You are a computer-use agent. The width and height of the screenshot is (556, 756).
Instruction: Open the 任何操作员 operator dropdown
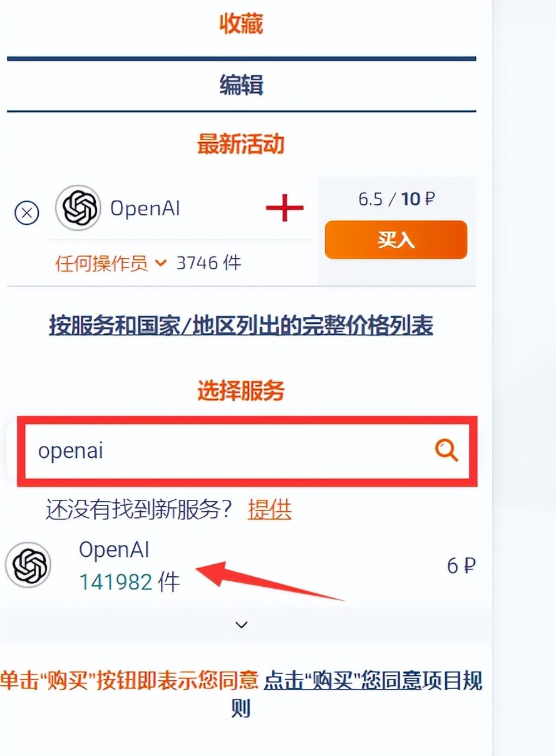(x=111, y=263)
